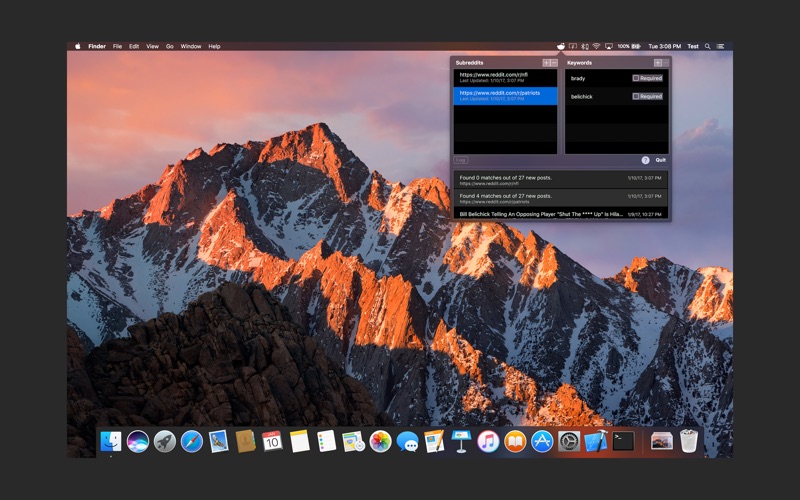800x500 pixels.
Task: Open the Bluetooth status menu
Action: tap(584, 46)
